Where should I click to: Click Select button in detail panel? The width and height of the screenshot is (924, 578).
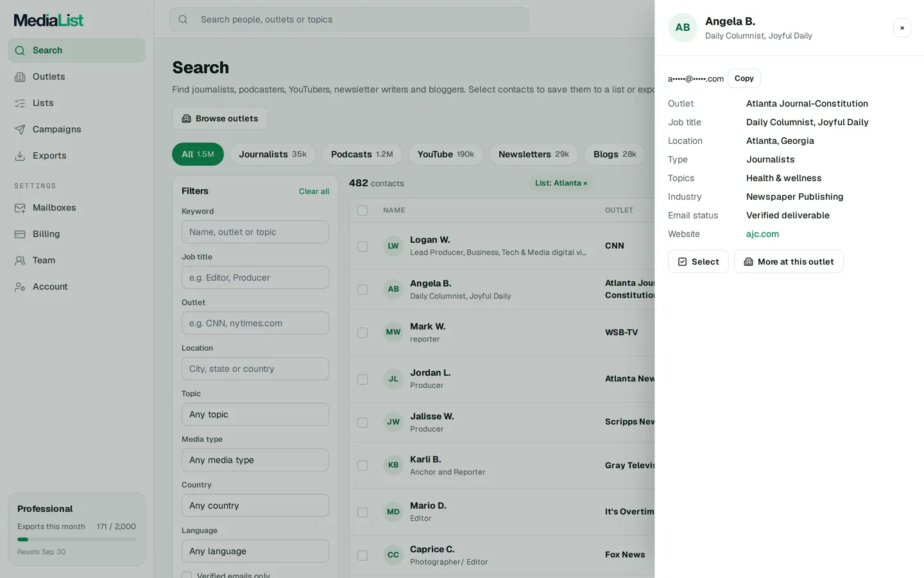pyautogui.click(x=698, y=261)
